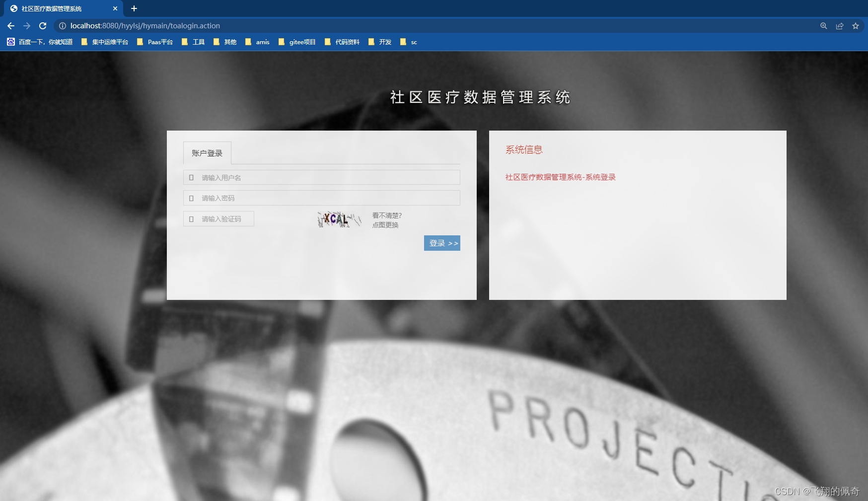
Task: Select the 账户登录 tab
Action: pos(207,153)
